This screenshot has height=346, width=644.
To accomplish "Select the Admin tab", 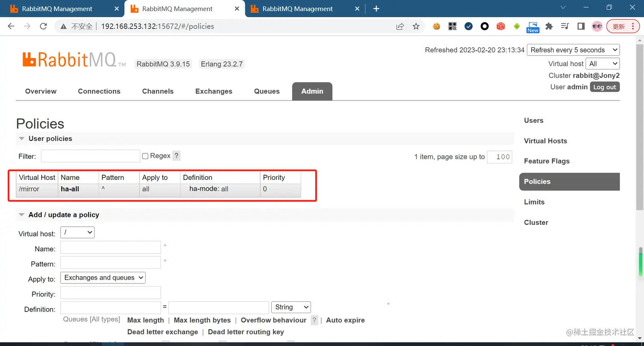I will point(312,91).
